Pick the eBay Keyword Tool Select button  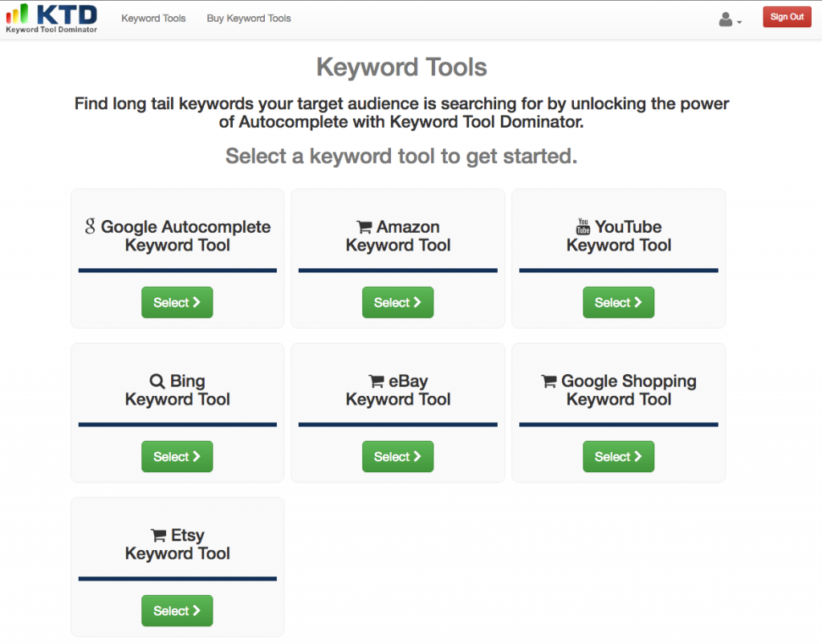pos(397,457)
